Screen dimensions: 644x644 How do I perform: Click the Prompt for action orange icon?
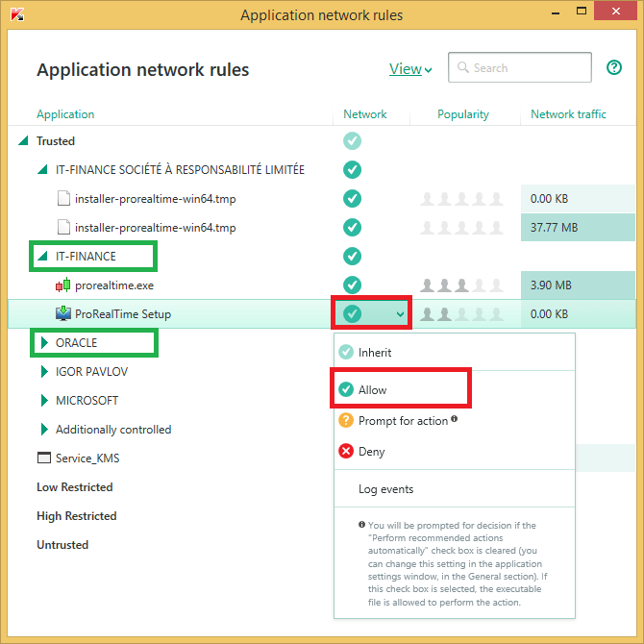click(x=346, y=420)
